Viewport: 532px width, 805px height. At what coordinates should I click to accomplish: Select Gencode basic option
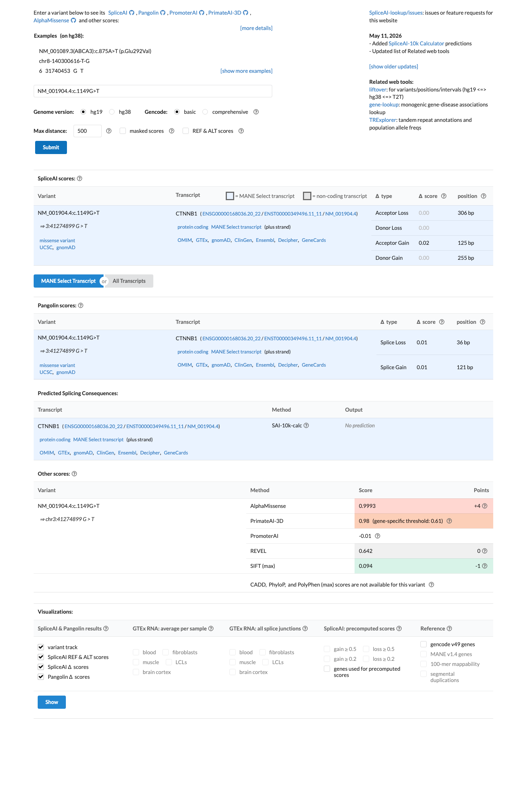coord(177,112)
